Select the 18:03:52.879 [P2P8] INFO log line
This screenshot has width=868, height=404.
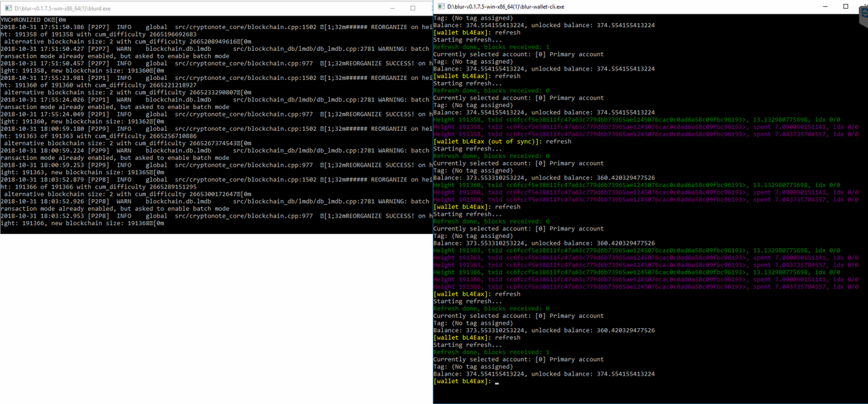click(215, 180)
